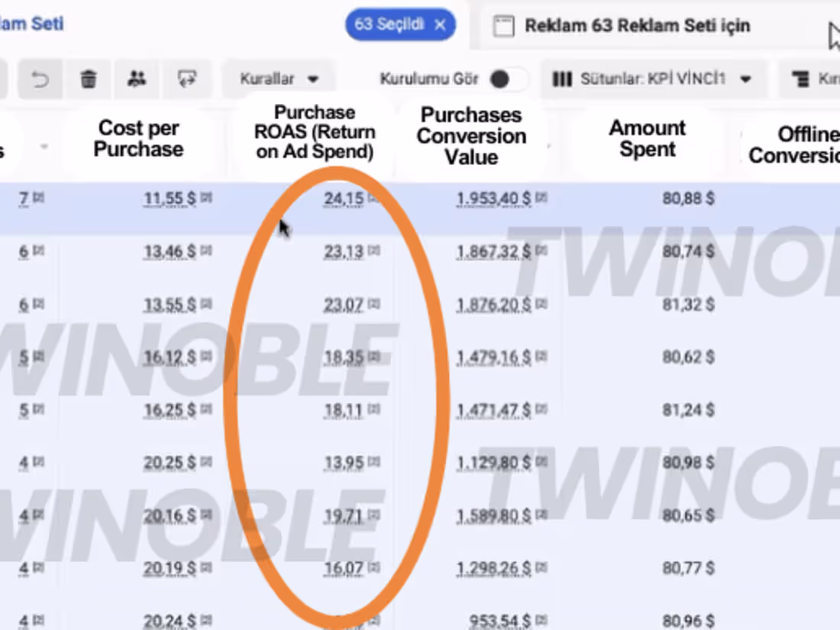Click the 1.867,32 $ conversion value
840x630 pixels.
pyautogui.click(x=494, y=251)
